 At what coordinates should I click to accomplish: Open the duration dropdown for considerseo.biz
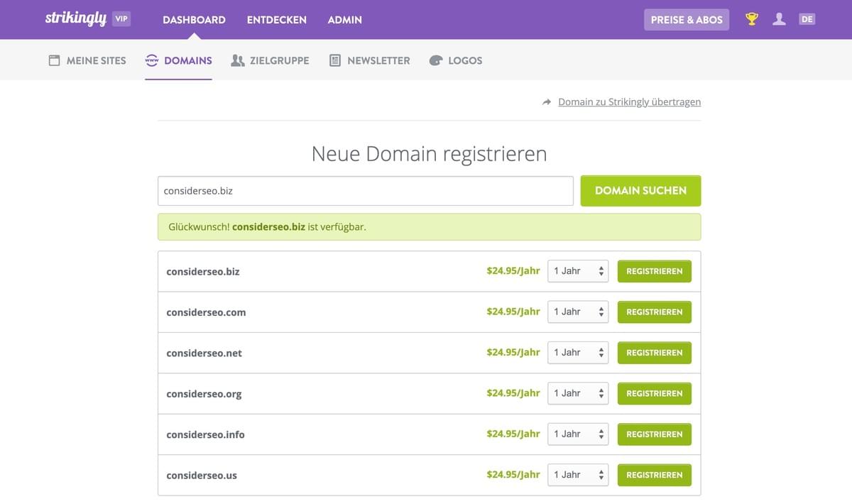coord(577,270)
